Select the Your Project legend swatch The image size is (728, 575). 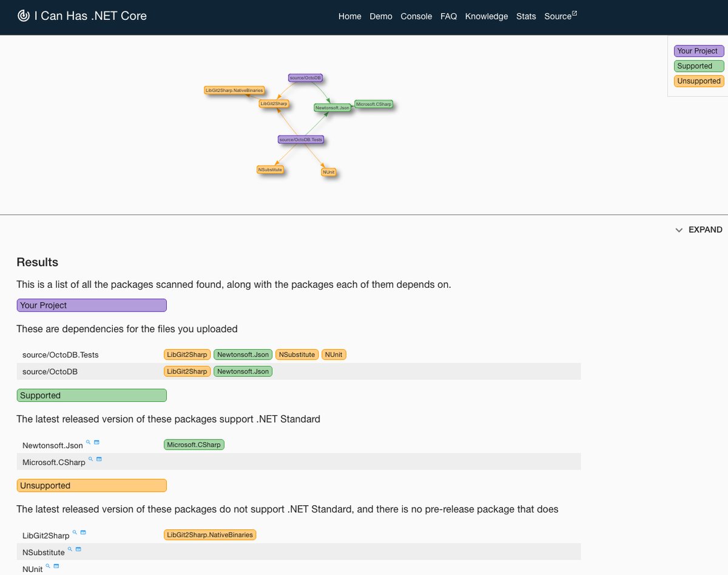699,51
